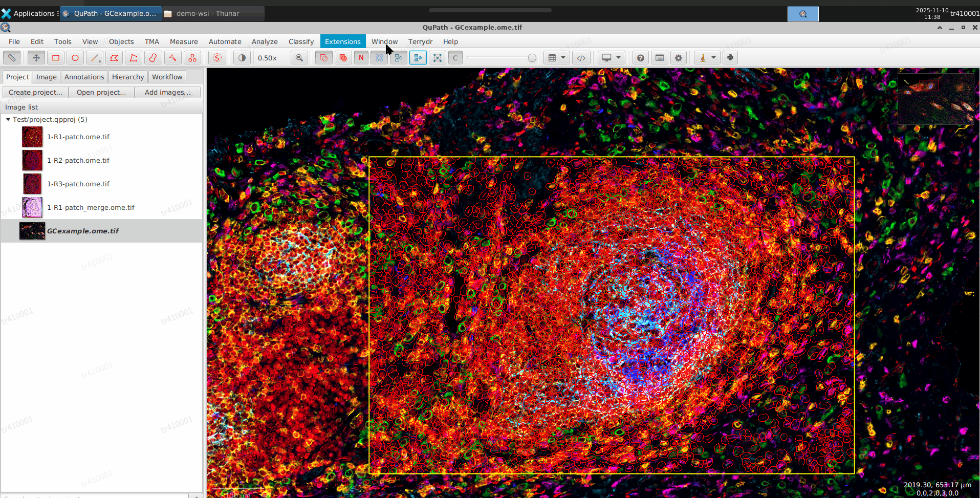Select the Rectangle annotation tool
The height and width of the screenshot is (498, 980).
56,58
